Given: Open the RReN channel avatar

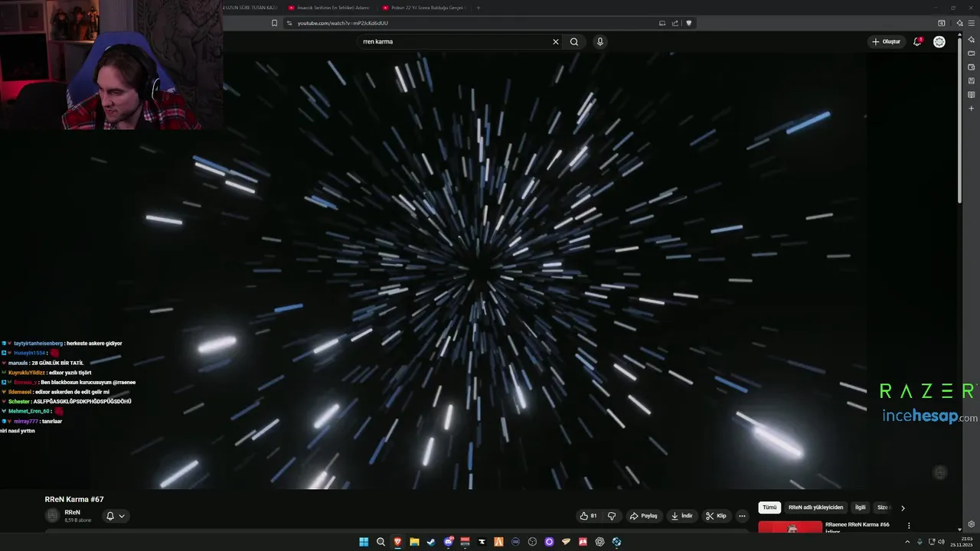Looking at the screenshot, I should pos(52,516).
